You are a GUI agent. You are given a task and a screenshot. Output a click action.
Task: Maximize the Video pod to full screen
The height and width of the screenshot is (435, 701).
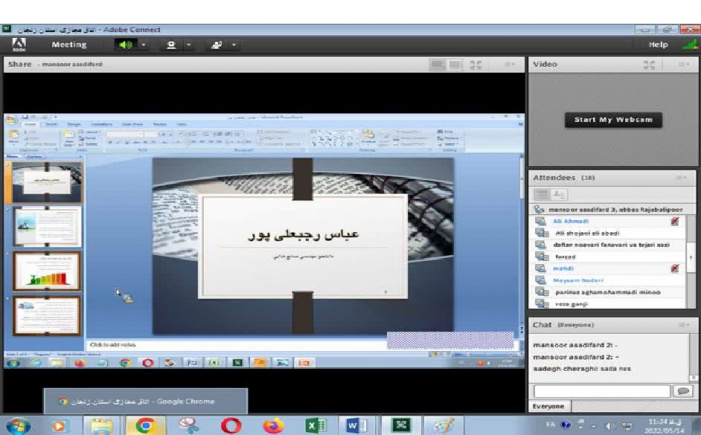[x=650, y=64]
